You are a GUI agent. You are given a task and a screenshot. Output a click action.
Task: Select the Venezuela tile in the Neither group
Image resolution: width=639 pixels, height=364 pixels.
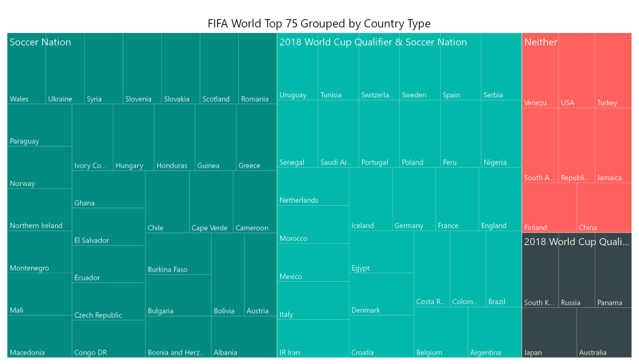coord(540,70)
